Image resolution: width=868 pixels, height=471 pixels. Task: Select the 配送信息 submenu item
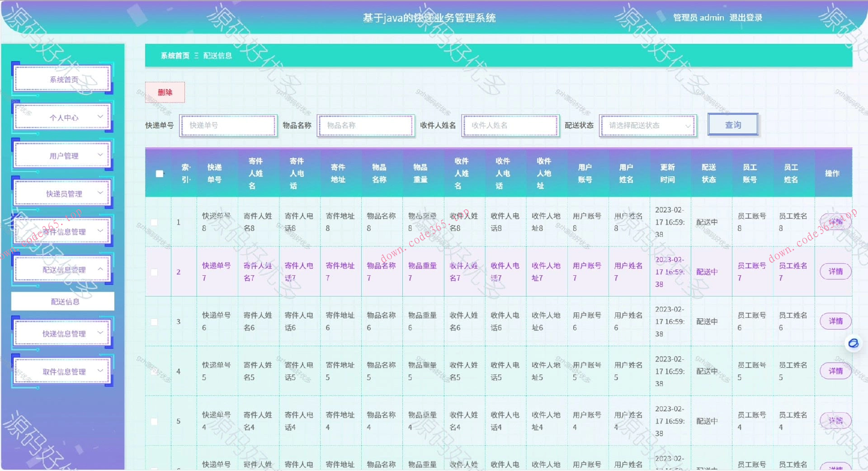[63, 301]
